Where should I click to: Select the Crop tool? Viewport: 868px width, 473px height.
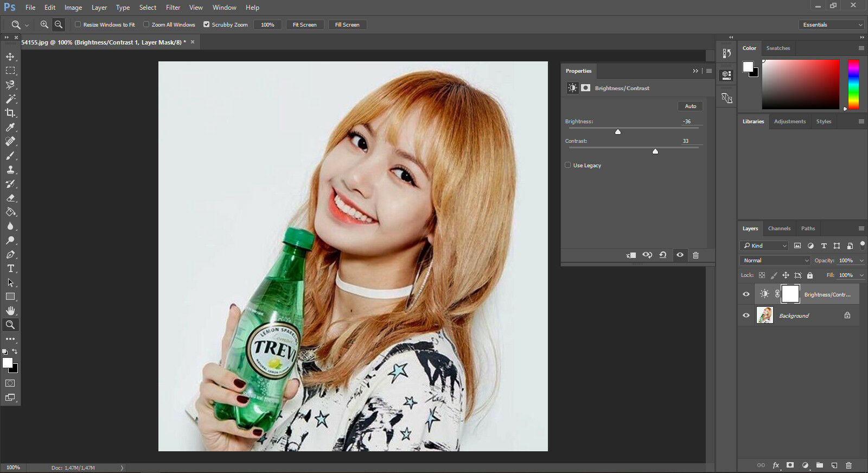point(10,113)
